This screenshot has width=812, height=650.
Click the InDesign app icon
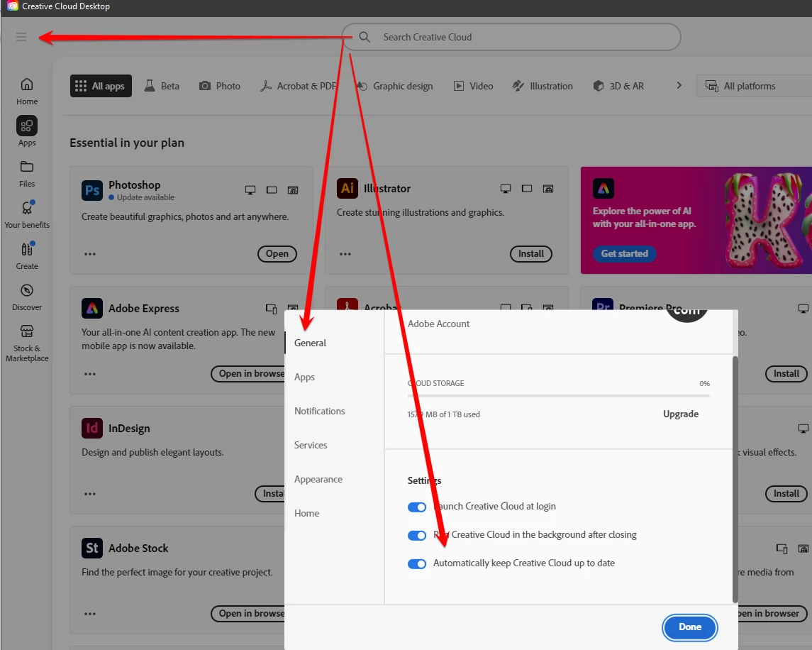(x=92, y=428)
